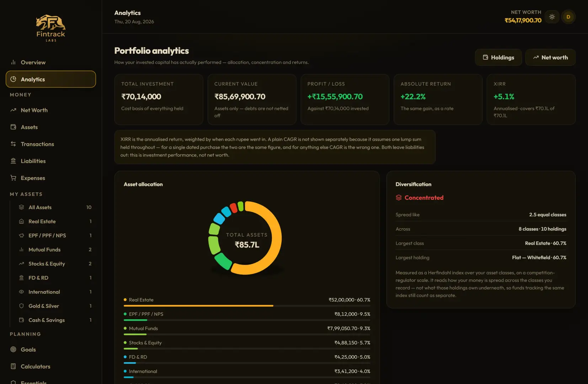Click the EPF / PPF / NPS allocation bar
Viewport: 588px width, 384px height.
click(x=247, y=320)
